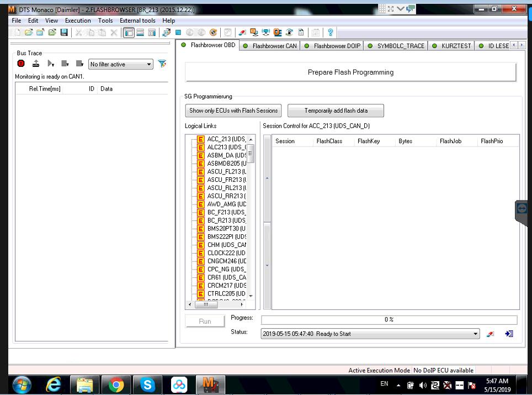Click the EN language indicator in tray
Image resolution: width=532 pixels, height=395 pixels.
[384, 383]
